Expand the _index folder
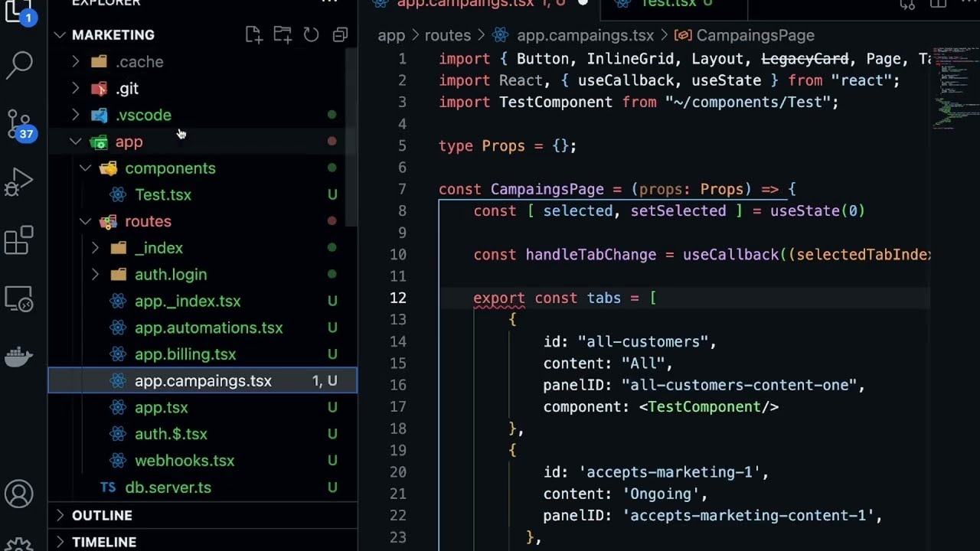Image resolution: width=980 pixels, height=551 pixels. tap(95, 248)
